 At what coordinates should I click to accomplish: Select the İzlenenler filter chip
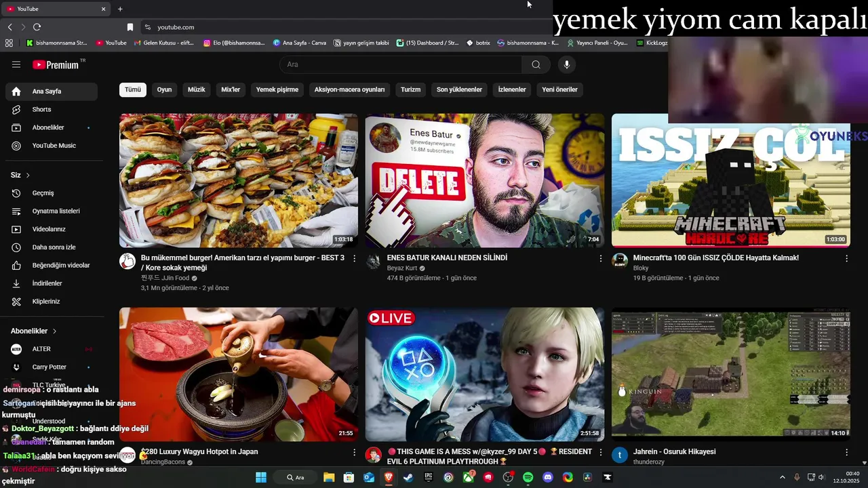512,89
